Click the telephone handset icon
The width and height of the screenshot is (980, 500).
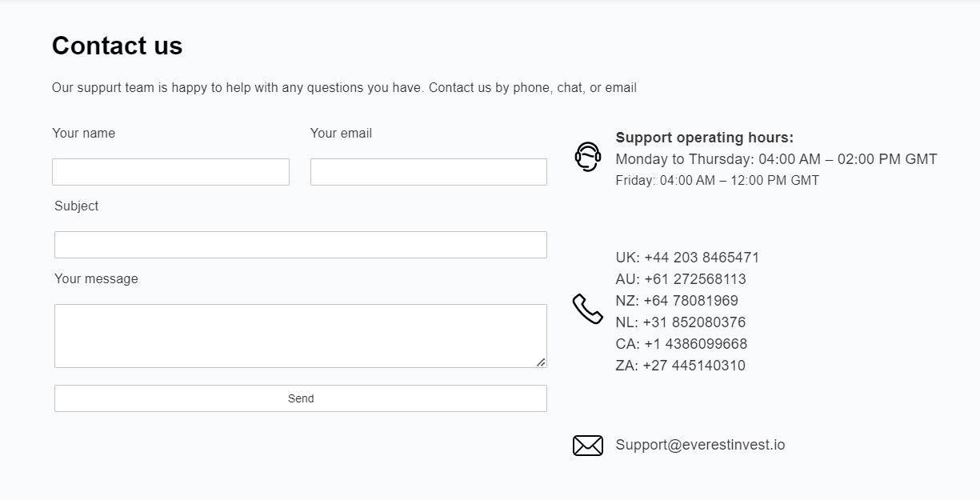click(588, 309)
